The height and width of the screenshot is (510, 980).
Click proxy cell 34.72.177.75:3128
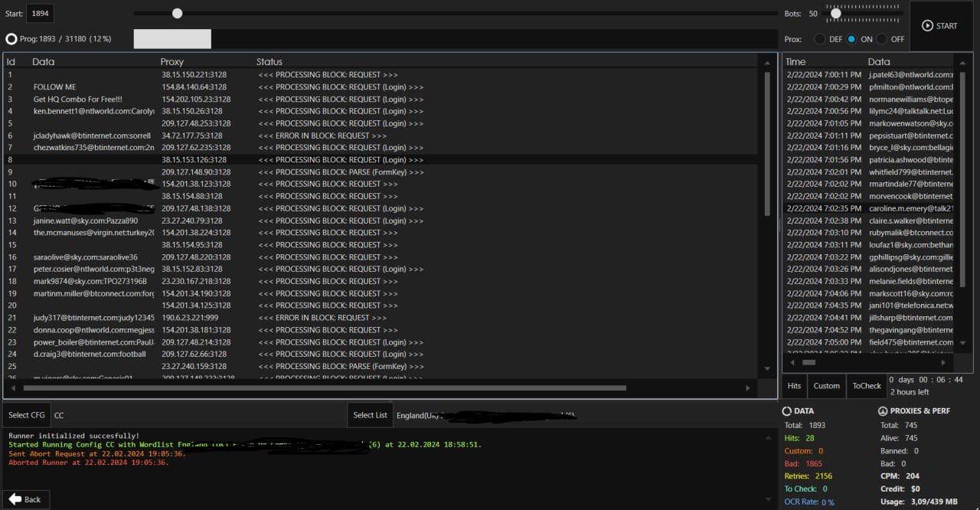(x=192, y=136)
